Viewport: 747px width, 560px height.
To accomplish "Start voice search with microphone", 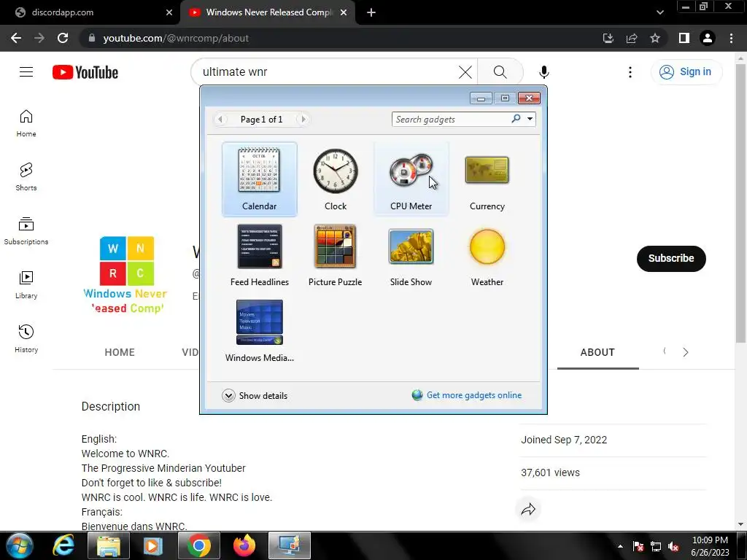I will [x=543, y=72].
